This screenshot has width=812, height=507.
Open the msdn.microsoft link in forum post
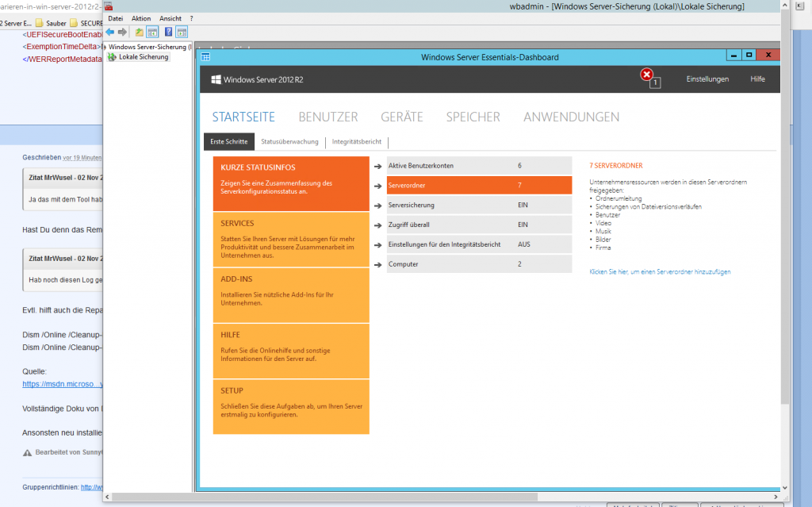63,384
